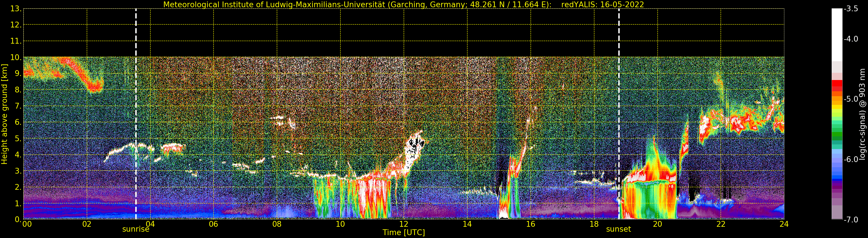The width and height of the screenshot is (868, 238).
Task: Click the '02' time tick label
Action: (x=87, y=224)
